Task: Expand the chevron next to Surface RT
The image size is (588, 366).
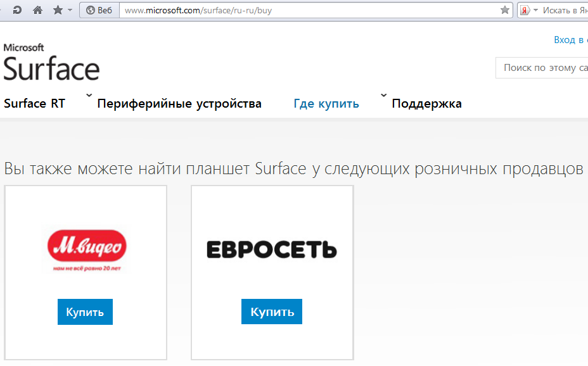Action: coord(89,95)
